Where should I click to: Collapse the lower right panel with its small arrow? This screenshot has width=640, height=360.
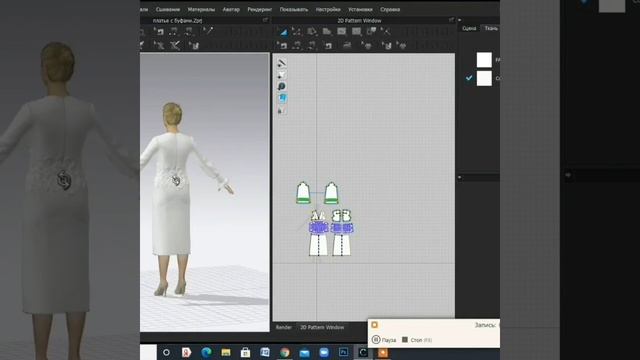(460, 177)
